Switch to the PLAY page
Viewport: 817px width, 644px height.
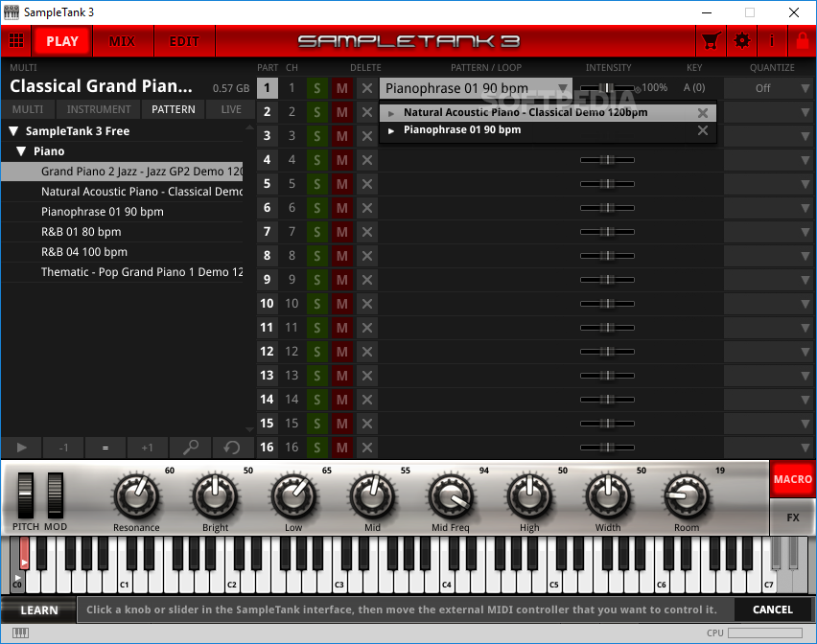pos(62,41)
